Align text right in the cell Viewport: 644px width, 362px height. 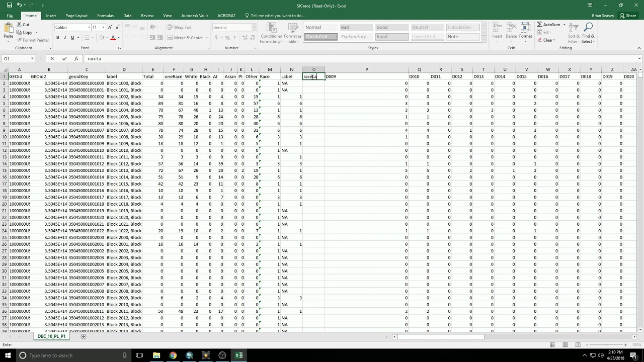142,38
